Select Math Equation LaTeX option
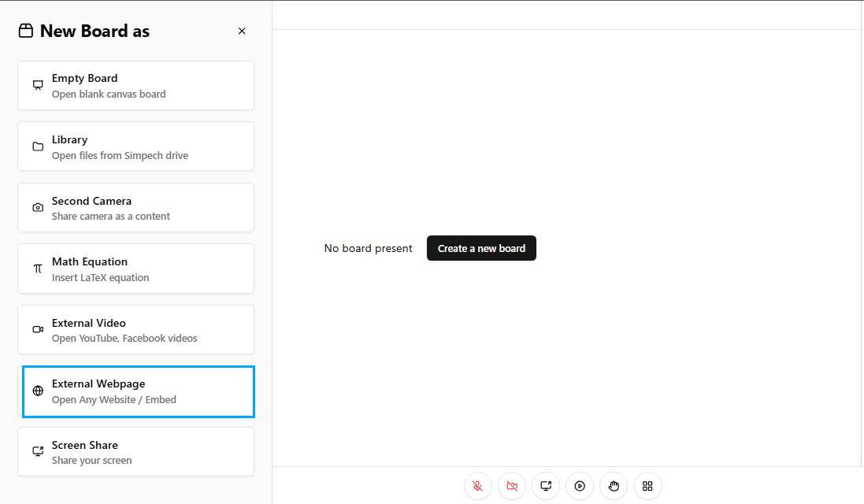 [135, 269]
